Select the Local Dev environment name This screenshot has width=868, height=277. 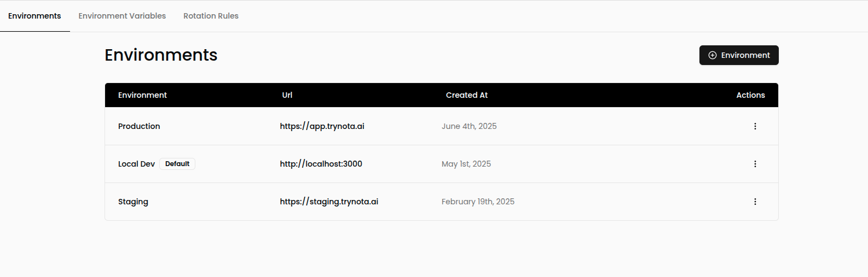(136, 164)
